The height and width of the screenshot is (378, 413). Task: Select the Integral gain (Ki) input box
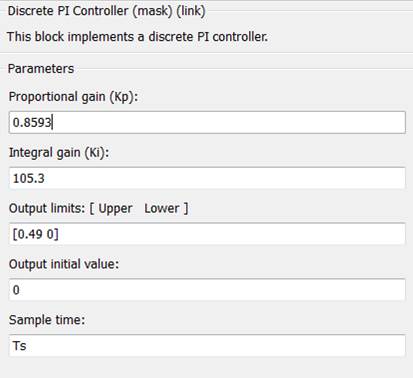(x=207, y=178)
